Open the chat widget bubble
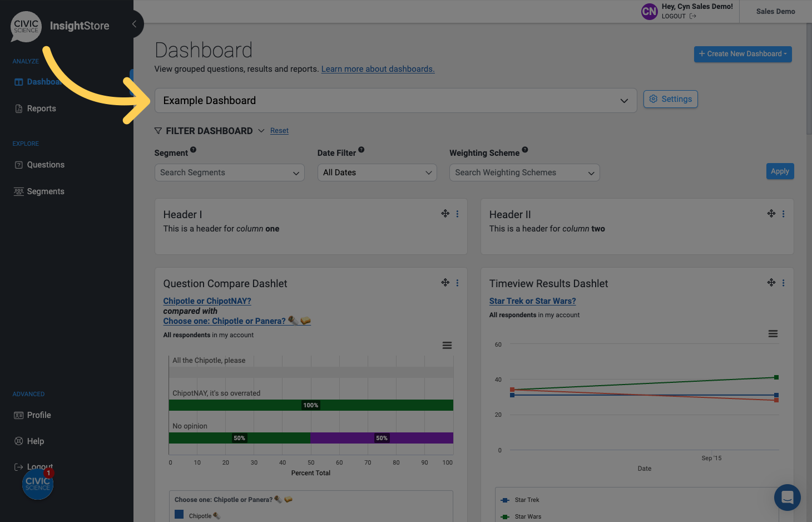 tap(788, 498)
